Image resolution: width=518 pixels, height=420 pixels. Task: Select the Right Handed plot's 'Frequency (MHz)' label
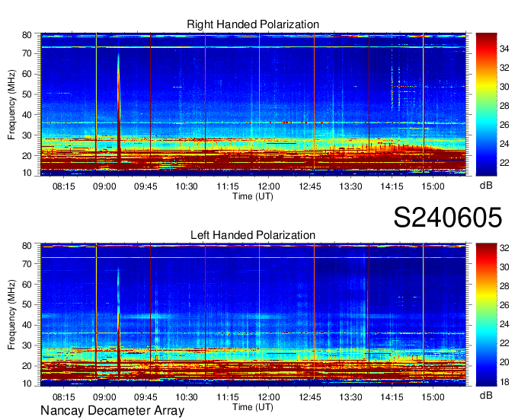(x=11, y=104)
